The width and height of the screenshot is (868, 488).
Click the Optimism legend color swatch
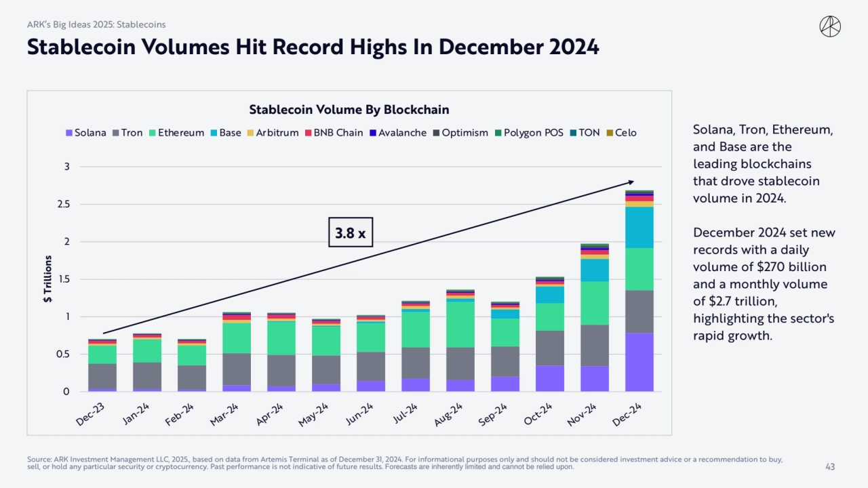pos(436,133)
